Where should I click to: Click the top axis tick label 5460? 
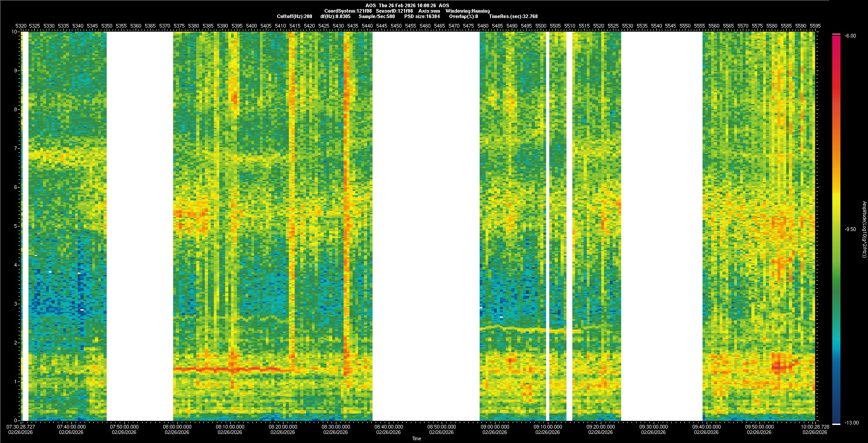(425, 26)
